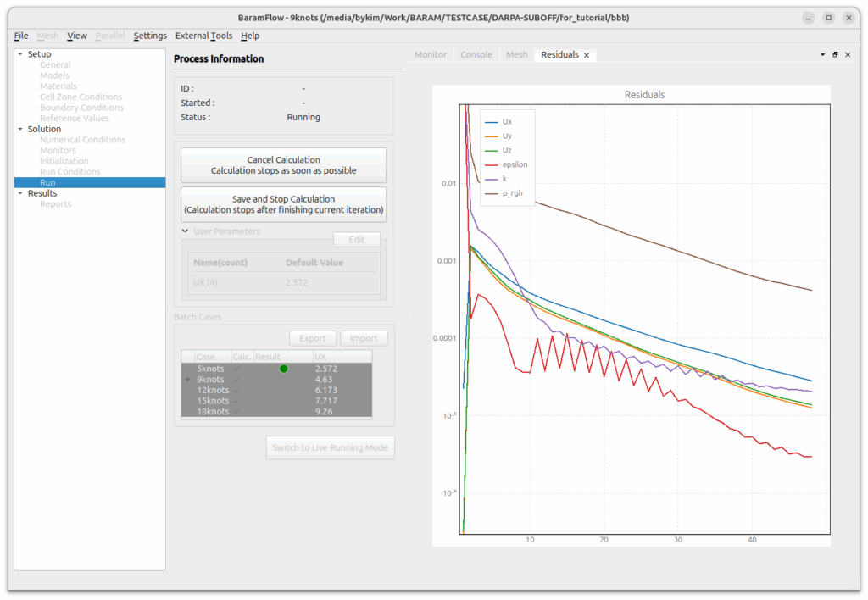Click the Cancel Calculation button

tap(283, 165)
